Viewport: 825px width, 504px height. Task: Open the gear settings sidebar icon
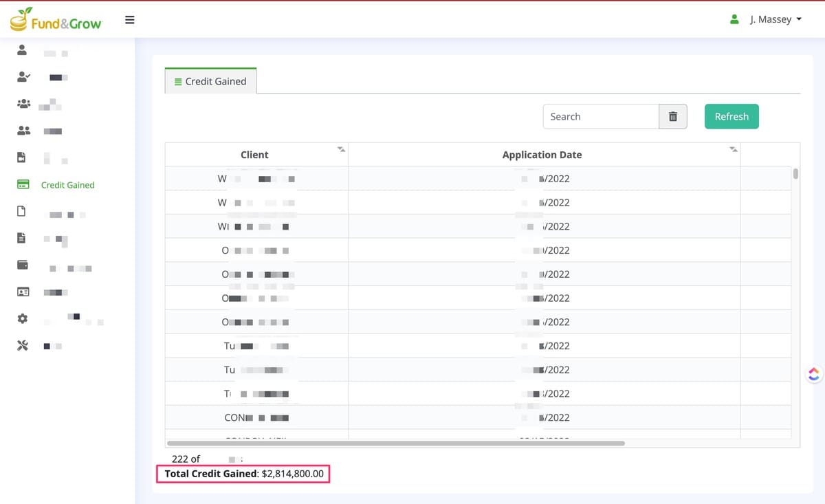coord(23,318)
